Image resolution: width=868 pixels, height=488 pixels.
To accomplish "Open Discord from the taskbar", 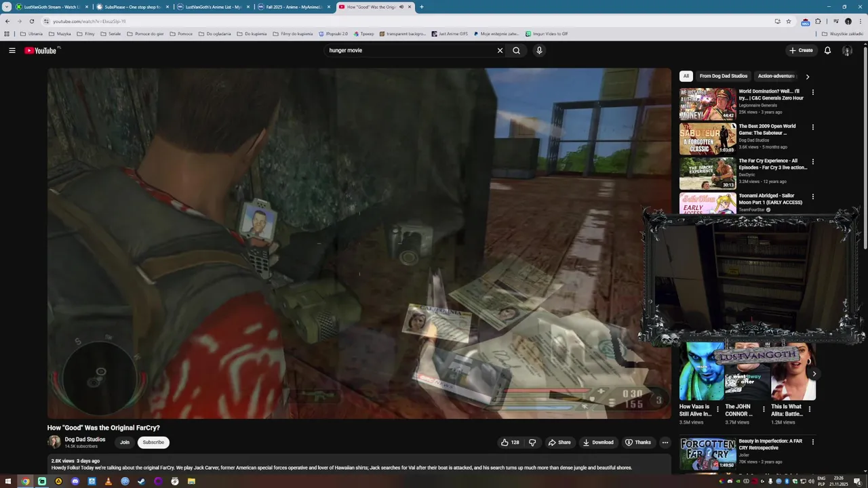I will (75, 481).
